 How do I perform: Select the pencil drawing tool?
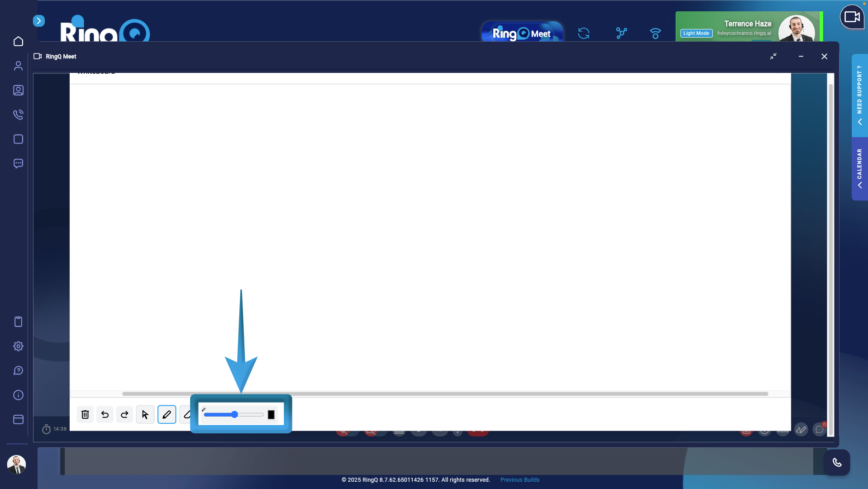pyautogui.click(x=167, y=414)
